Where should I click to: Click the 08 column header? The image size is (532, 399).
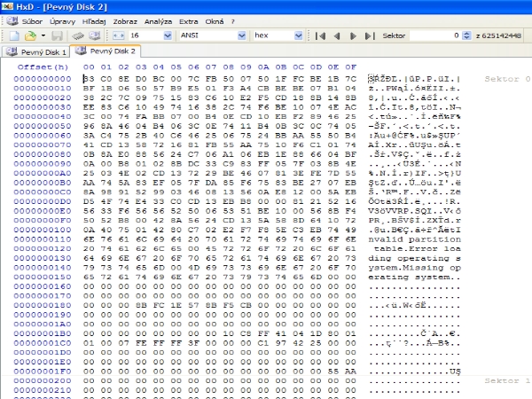[229, 67]
